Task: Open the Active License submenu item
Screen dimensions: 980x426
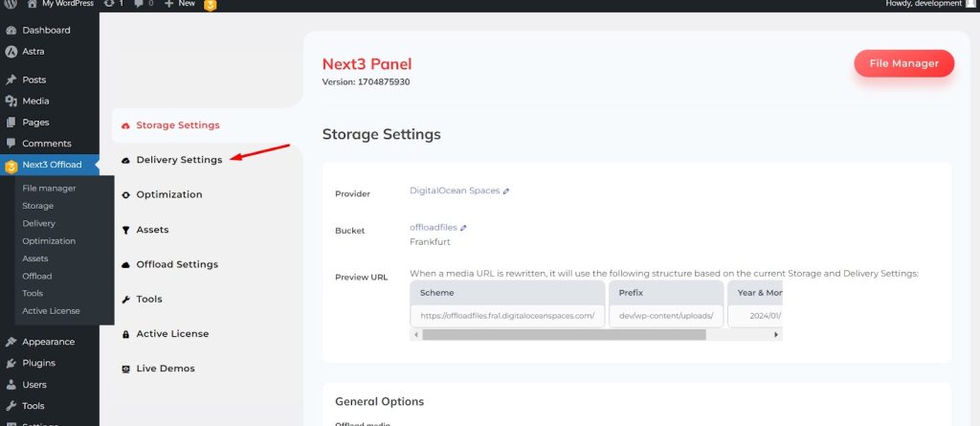Action: click(x=51, y=311)
